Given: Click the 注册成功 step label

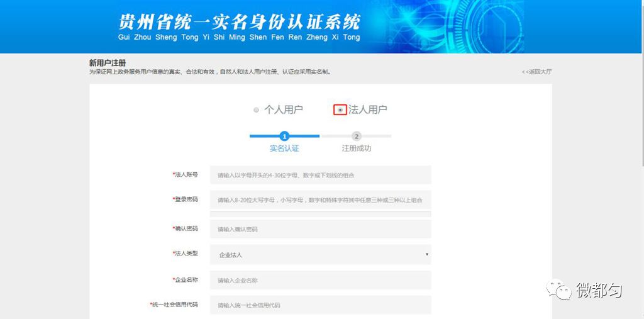Looking at the screenshot, I should click(357, 148).
